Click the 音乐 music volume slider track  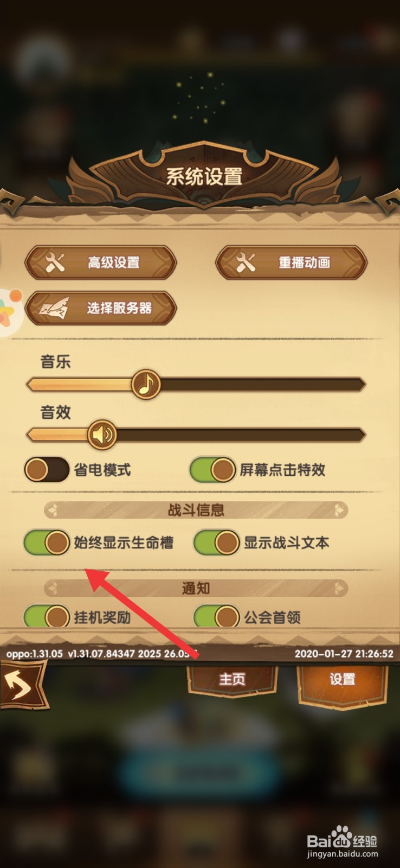[x=196, y=385]
